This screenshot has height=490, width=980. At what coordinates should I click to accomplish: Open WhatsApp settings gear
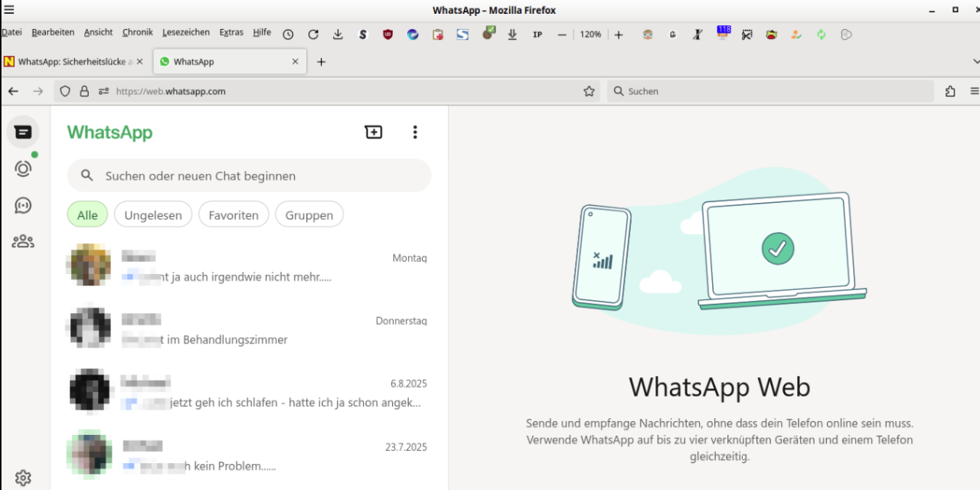click(23, 479)
